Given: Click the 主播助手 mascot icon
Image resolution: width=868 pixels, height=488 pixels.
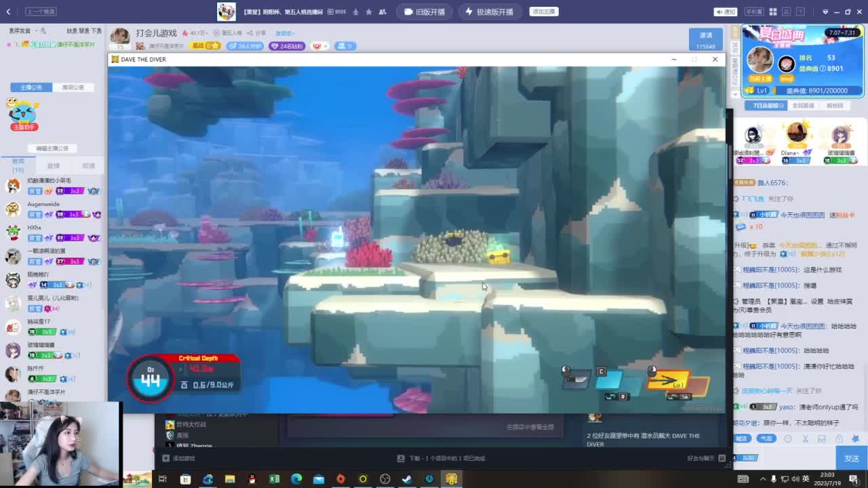Looking at the screenshot, I should [24, 114].
